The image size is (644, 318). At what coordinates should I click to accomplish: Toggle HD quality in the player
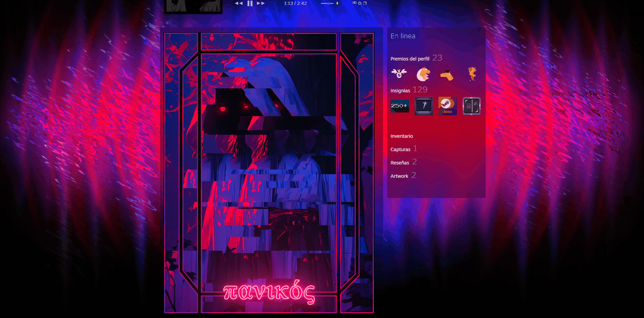point(355,3)
